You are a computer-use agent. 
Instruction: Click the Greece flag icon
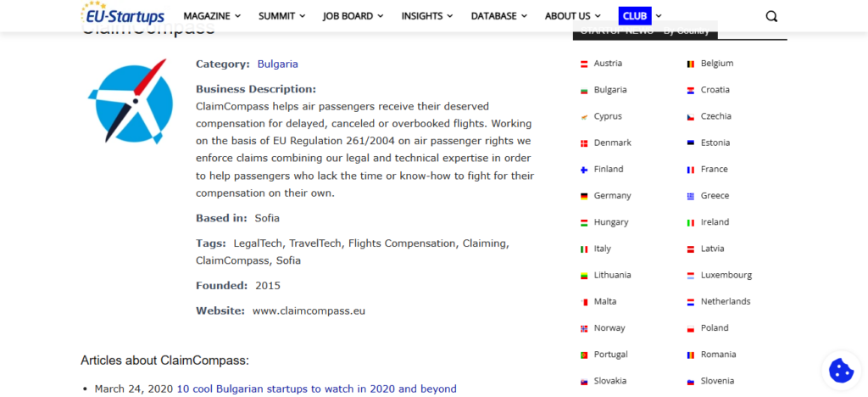[x=690, y=196]
